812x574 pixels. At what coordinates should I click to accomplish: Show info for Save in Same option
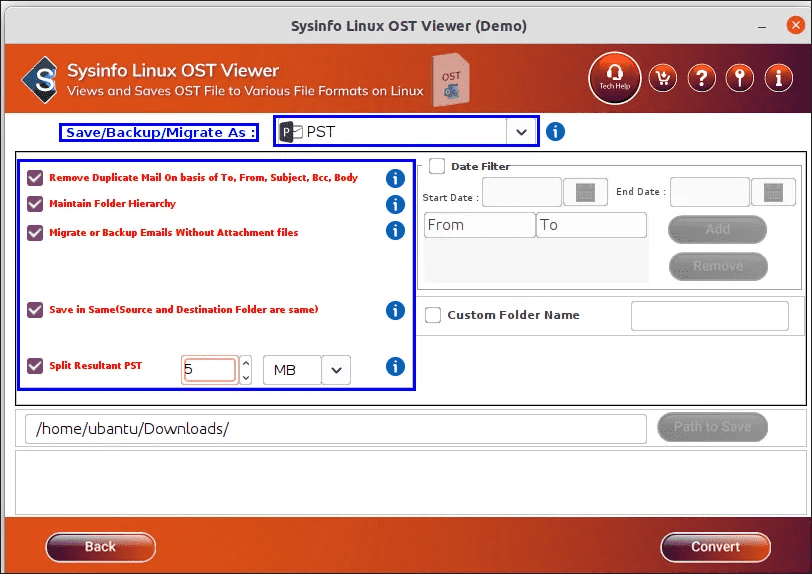[395, 310]
